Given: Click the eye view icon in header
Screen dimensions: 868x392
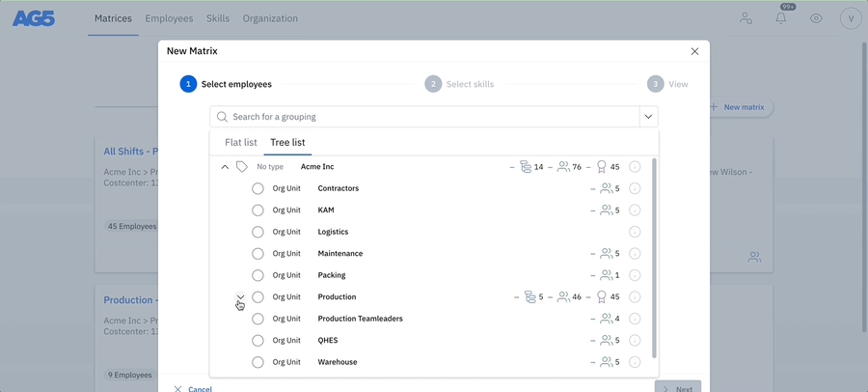Looking at the screenshot, I should coord(816,18).
